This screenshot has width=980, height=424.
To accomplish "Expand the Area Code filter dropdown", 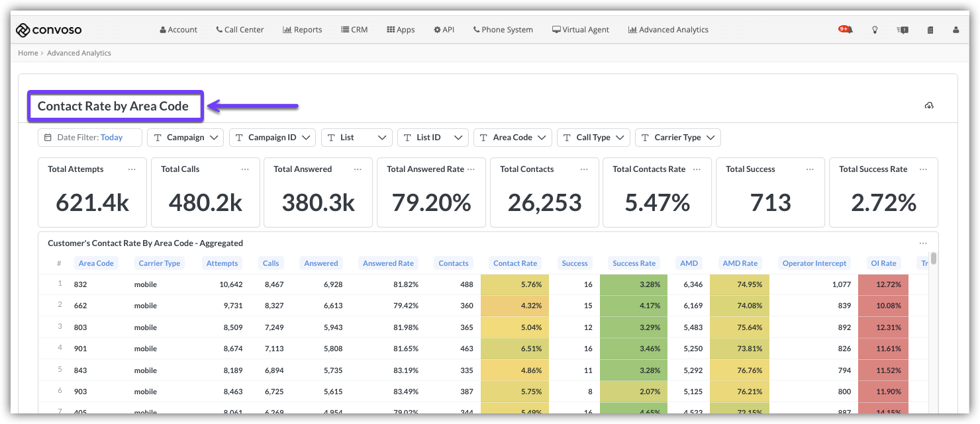I will point(513,138).
